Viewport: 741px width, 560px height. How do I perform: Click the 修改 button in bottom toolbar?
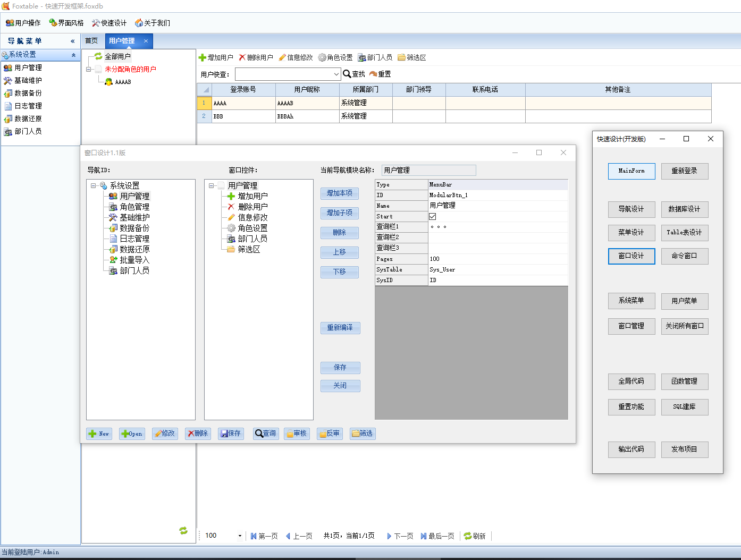[165, 434]
